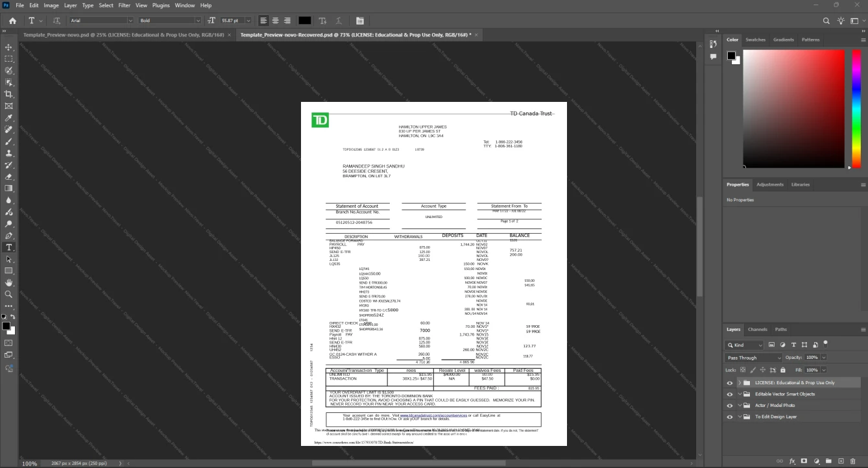Select the Gradient tool
868x468 pixels.
tap(9, 188)
